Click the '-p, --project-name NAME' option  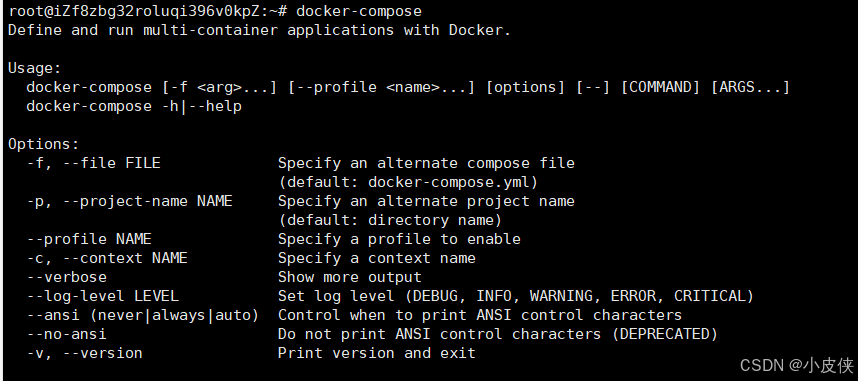(x=130, y=201)
